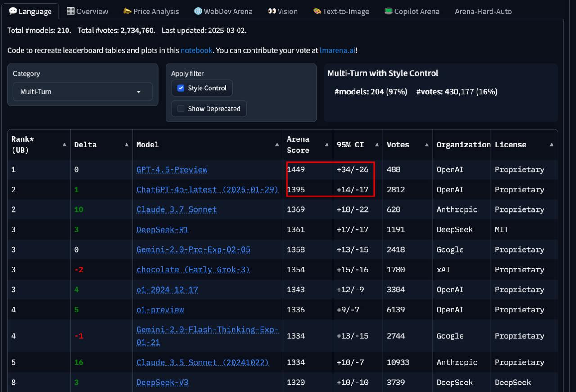Sort by Arena Score column arrow
Viewport: 576px width, 392px height.
[x=327, y=145]
